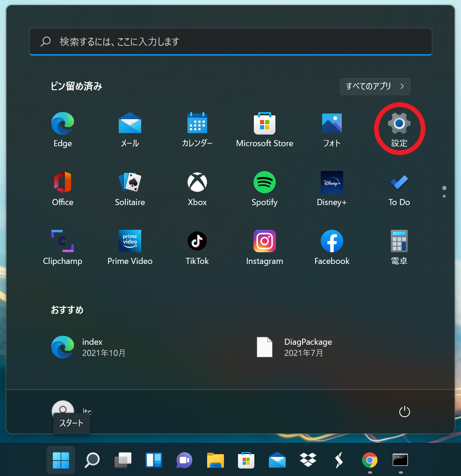
Task: Open the recommended index file
Action: point(89,347)
